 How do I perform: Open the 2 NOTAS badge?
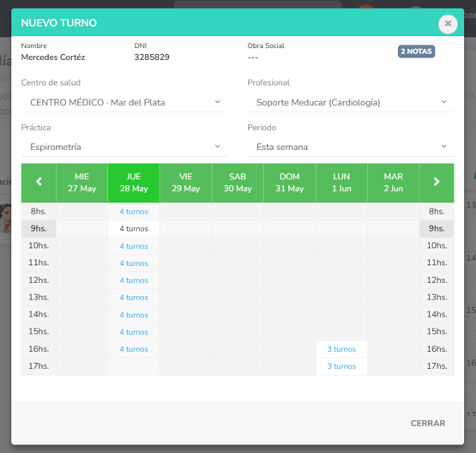point(416,51)
